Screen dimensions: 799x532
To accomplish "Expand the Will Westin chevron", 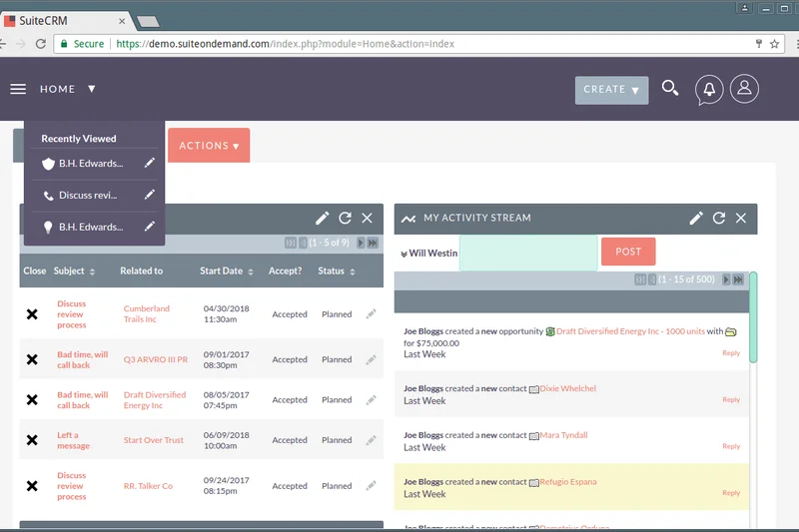I will click(x=403, y=254).
